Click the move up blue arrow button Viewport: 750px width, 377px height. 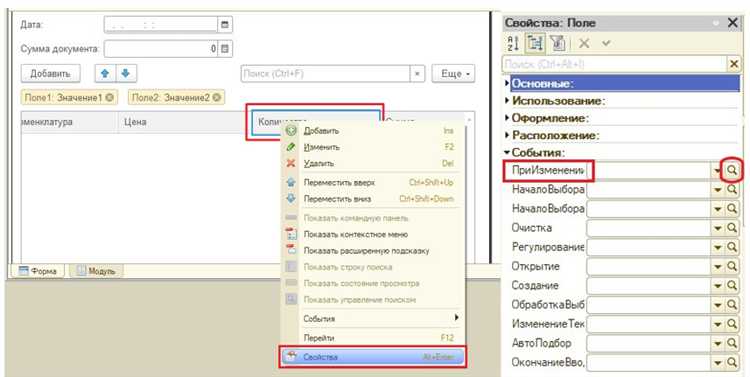105,74
